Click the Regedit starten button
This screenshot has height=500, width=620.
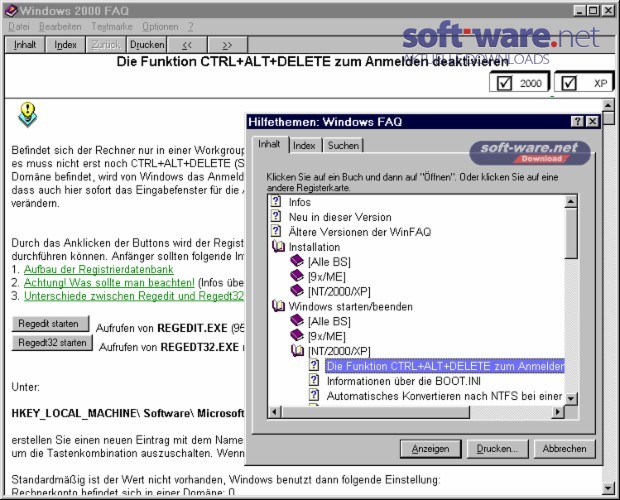point(50,324)
